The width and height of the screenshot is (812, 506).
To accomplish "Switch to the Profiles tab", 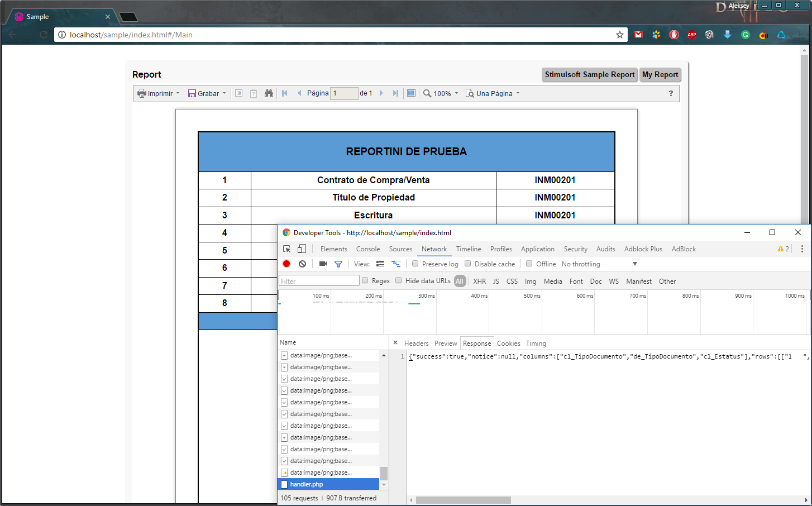I will [x=501, y=249].
